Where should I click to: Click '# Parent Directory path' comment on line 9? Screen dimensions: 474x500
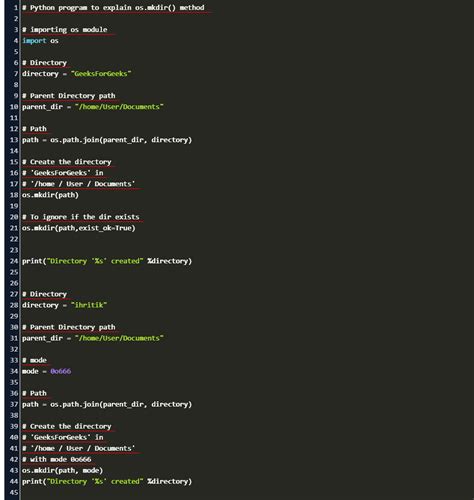pyautogui.click(x=69, y=96)
